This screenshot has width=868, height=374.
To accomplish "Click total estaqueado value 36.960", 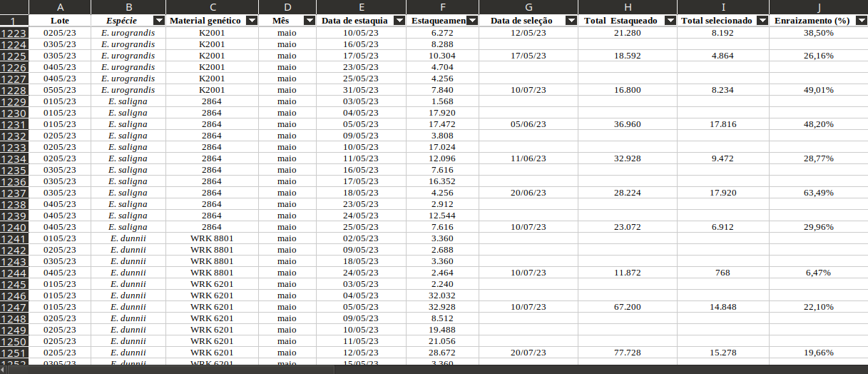I will click(x=627, y=124).
